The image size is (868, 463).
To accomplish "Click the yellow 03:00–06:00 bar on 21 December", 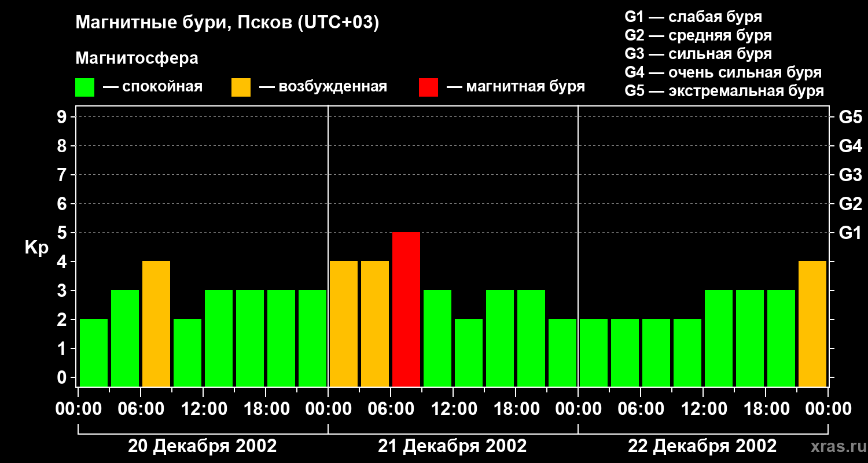I will [375, 324].
